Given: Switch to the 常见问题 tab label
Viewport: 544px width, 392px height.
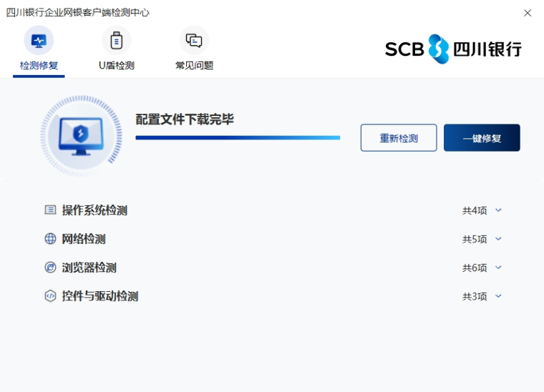Looking at the screenshot, I should pos(194,66).
